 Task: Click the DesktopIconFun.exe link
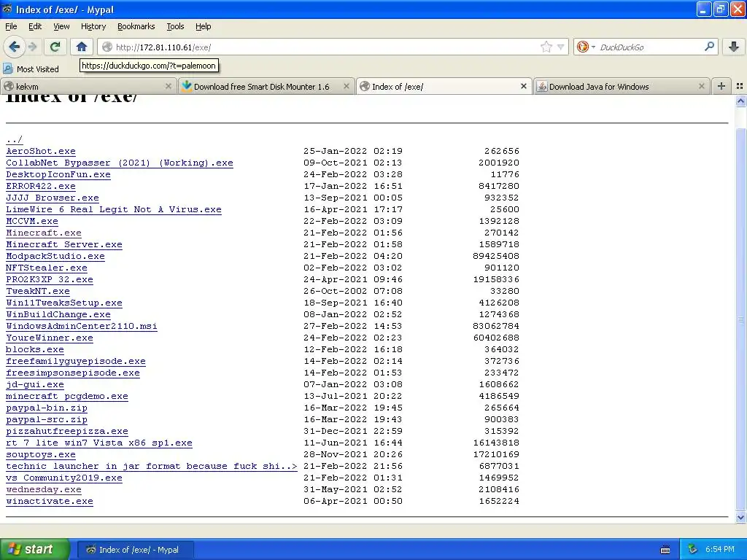(58, 174)
